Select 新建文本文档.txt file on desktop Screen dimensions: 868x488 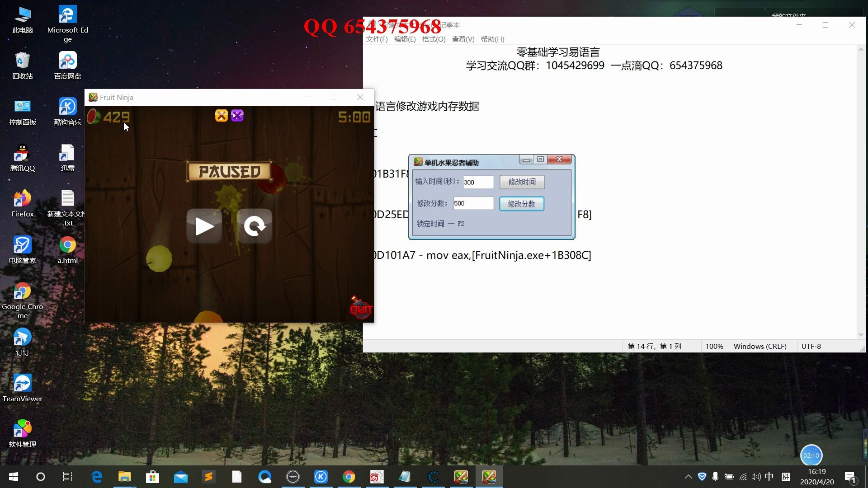pos(67,208)
